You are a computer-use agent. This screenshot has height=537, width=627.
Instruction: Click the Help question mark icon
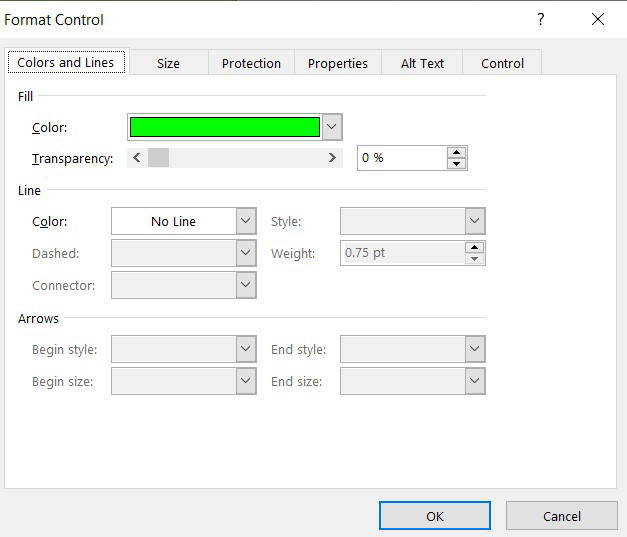(x=541, y=20)
